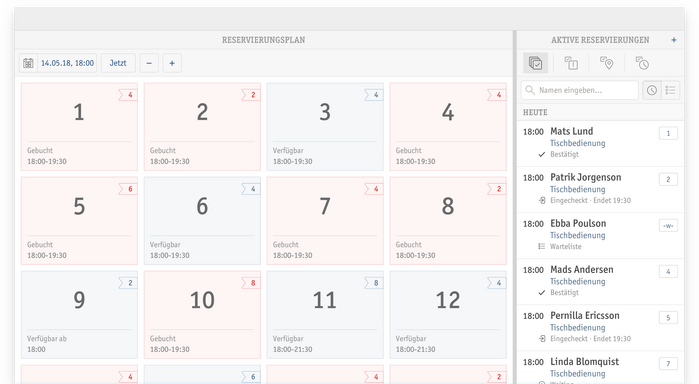The width and height of the screenshot is (699, 384).
Task: Open Ebba Poulson reservation
Action: (600, 235)
